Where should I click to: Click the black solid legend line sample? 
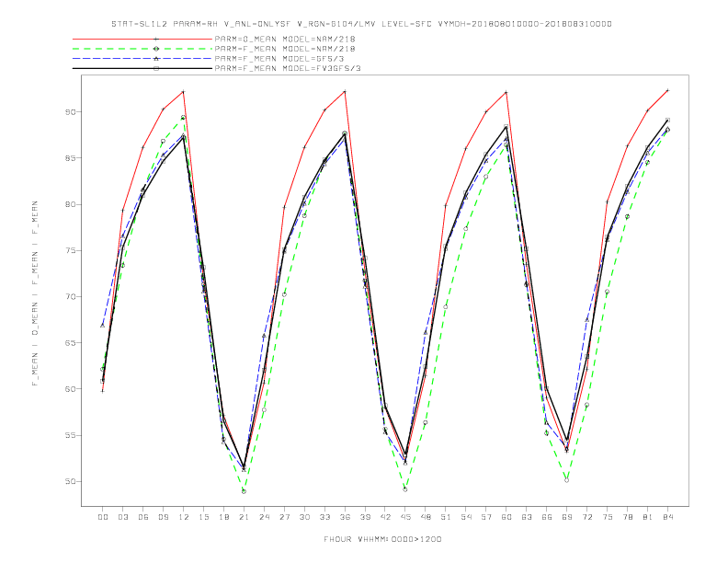coord(142,68)
